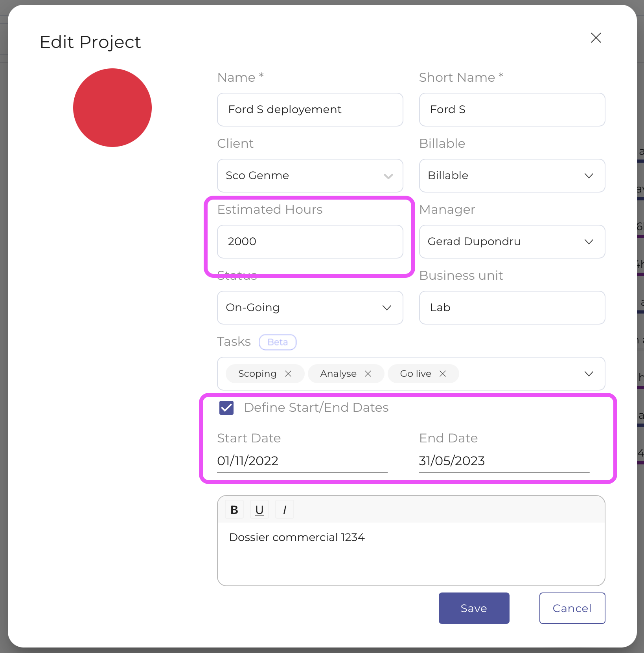Remove the Go live task chip
The width and height of the screenshot is (644, 653).
tap(443, 374)
